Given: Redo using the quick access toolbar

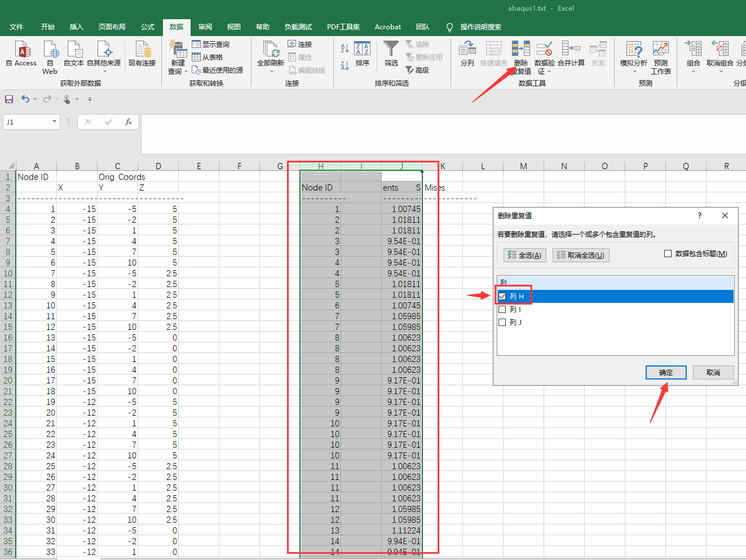Looking at the screenshot, I should (47, 99).
